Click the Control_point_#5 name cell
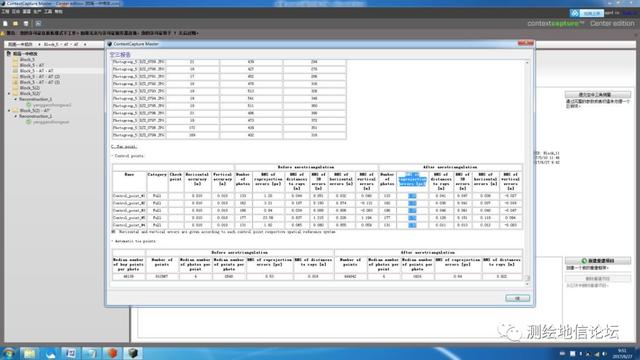 (x=129, y=218)
